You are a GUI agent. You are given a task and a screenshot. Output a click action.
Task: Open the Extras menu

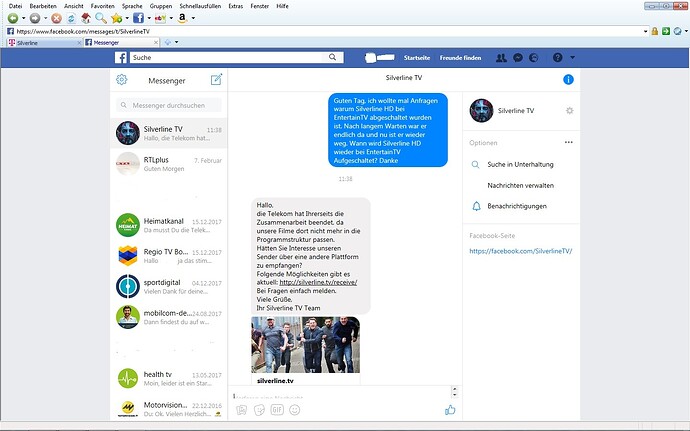click(235, 6)
